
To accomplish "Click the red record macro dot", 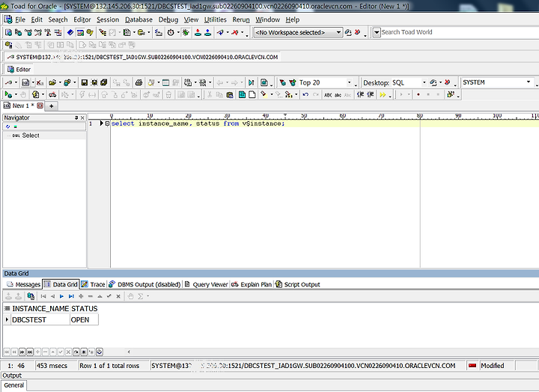I will 418,94.
